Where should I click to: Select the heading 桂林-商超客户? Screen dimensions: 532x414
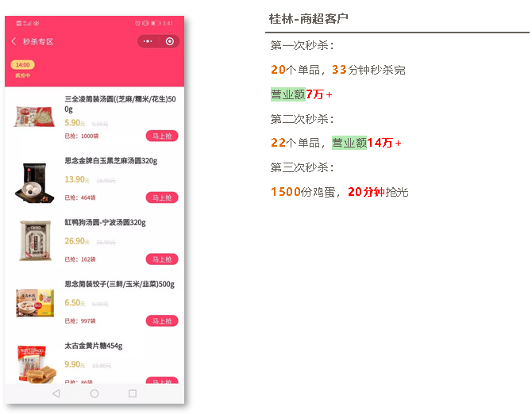pos(309,18)
